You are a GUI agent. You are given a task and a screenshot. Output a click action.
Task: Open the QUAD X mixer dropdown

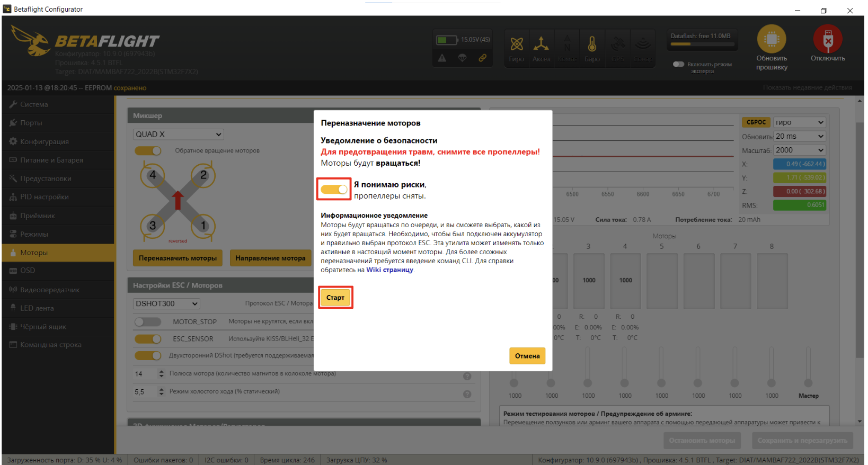pos(178,135)
